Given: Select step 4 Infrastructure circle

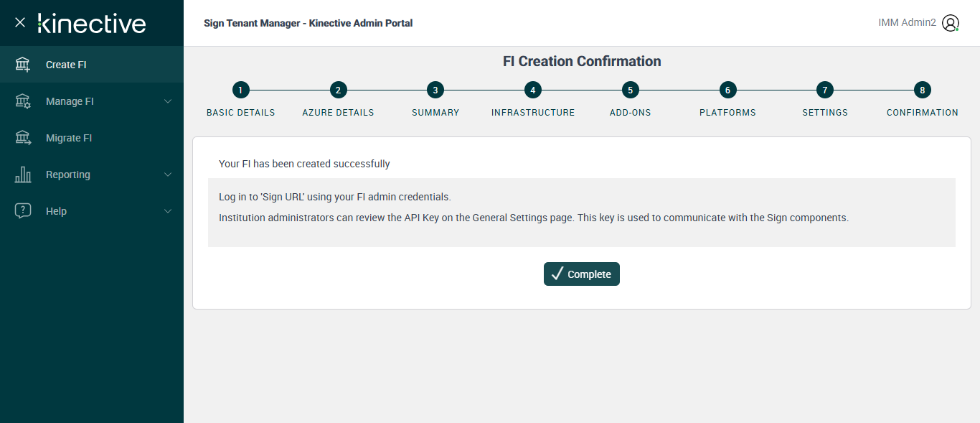Looking at the screenshot, I should click(x=533, y=90).
